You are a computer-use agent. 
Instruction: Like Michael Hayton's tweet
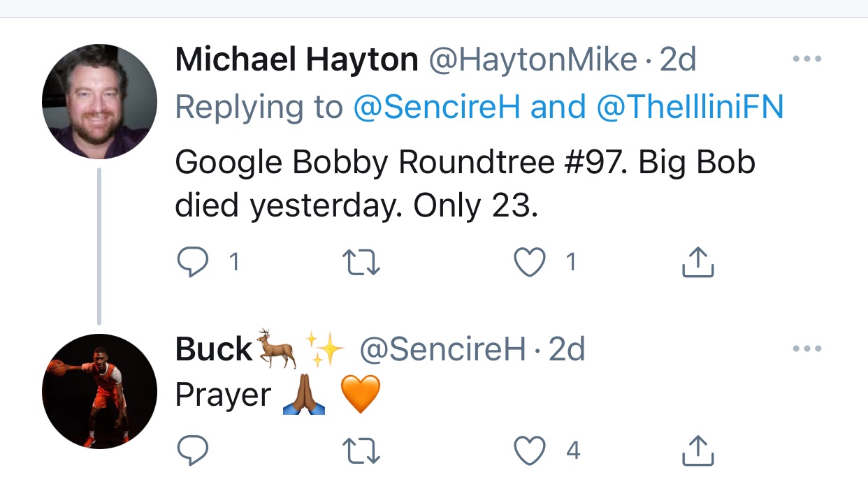pos(529,262)
